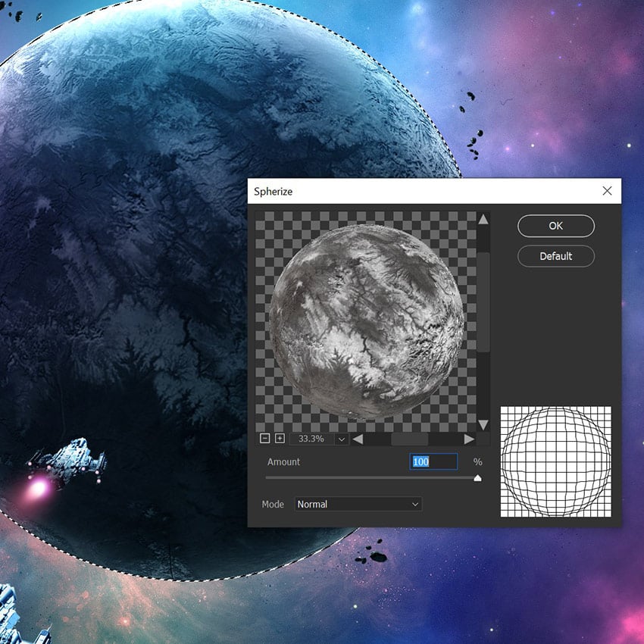The image size is (644, 644).
Task: Click the vertical preview scrollbar thumb
Action: tap(483, 302)
